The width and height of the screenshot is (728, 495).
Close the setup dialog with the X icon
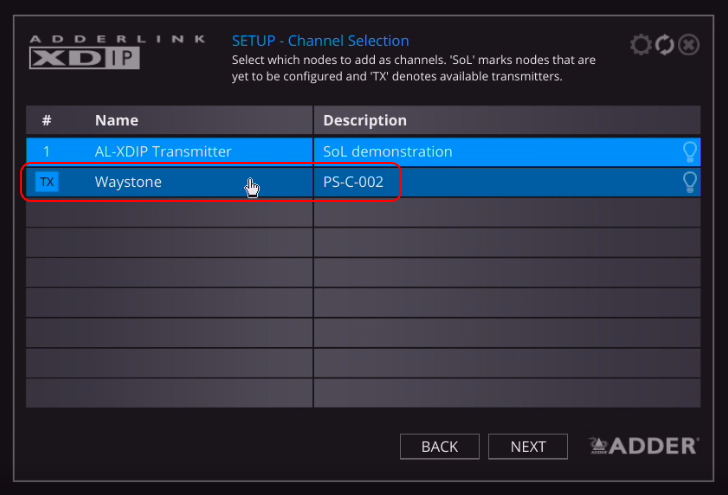688,45
